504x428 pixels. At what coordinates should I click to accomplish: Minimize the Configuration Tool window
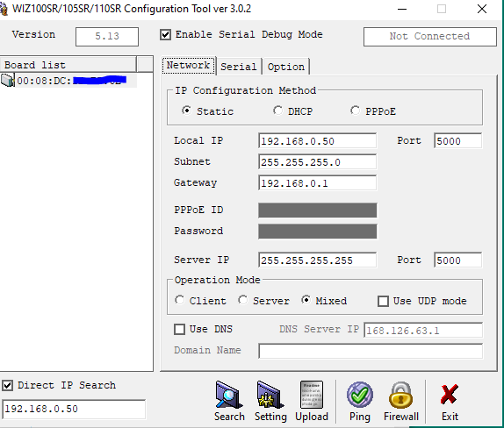402,9
